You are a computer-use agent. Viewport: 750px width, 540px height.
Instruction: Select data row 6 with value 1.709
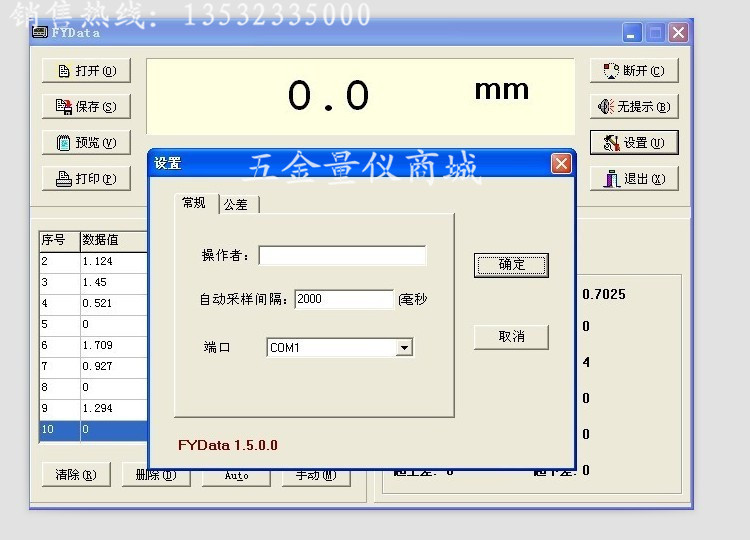click(94, 345)
